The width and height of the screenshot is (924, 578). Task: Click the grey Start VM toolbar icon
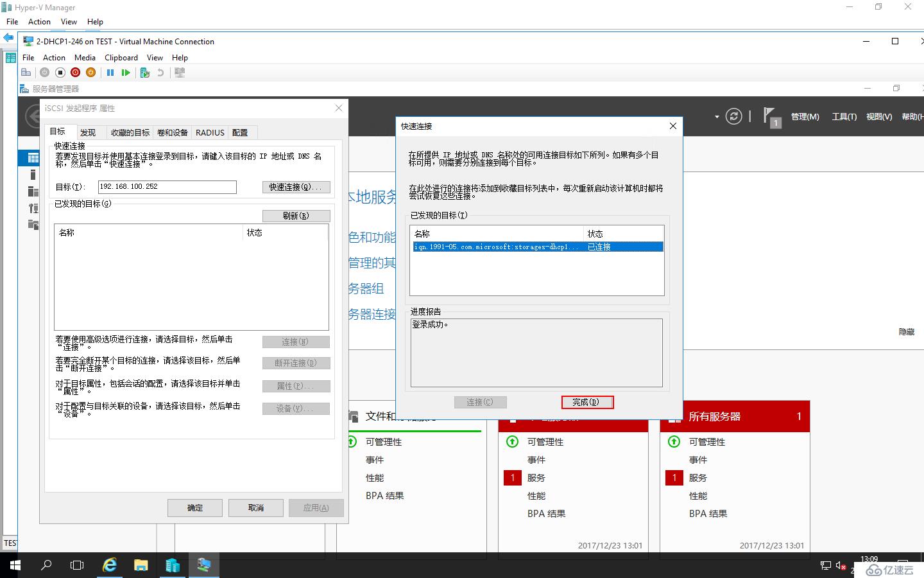[45, 73]
